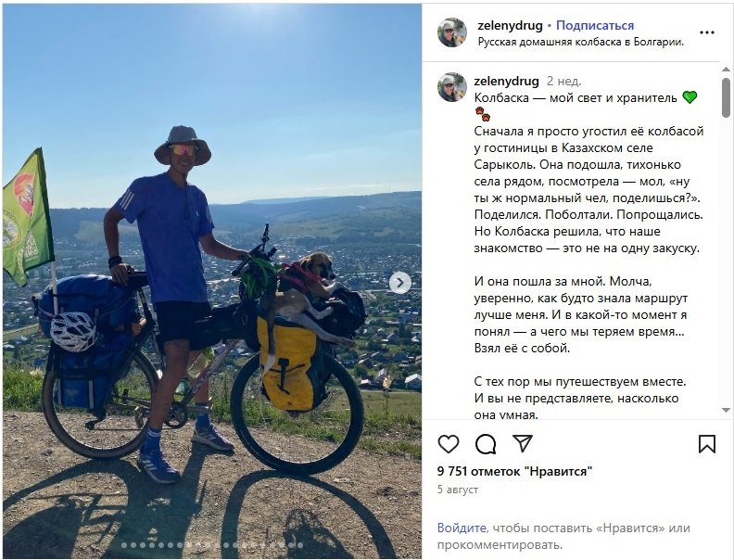
Task: Go to the next photo with the arrow
Action: coord(399,283)
